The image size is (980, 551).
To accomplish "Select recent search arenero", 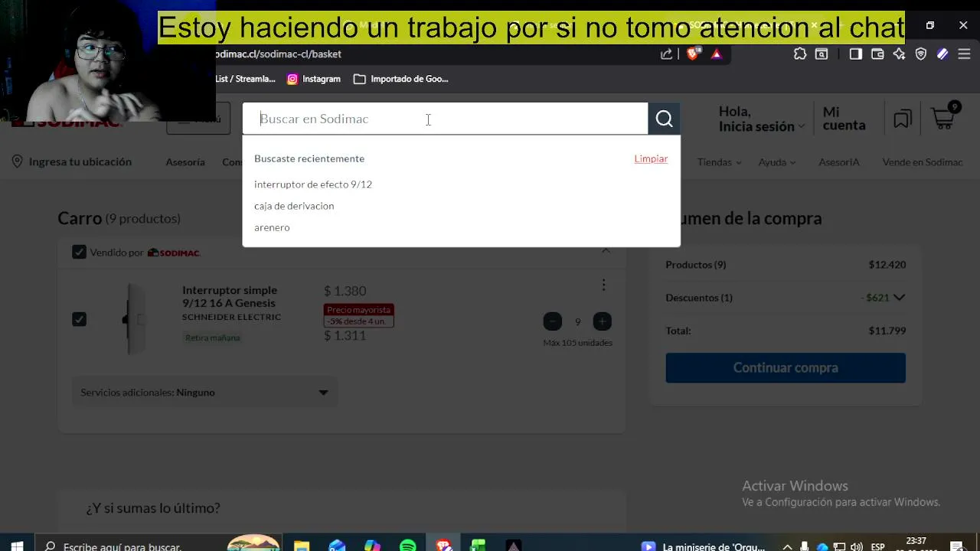I will pos(272,227).
